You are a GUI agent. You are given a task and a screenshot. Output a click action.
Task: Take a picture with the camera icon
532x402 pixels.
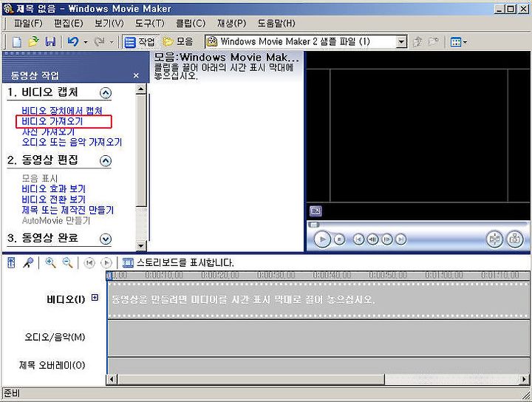point(515,239)
